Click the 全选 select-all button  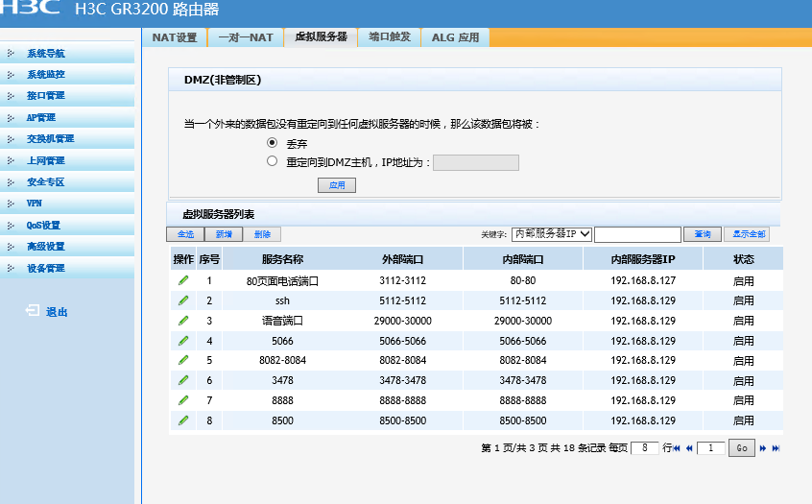pyautogui.click(x=185, y=234)
